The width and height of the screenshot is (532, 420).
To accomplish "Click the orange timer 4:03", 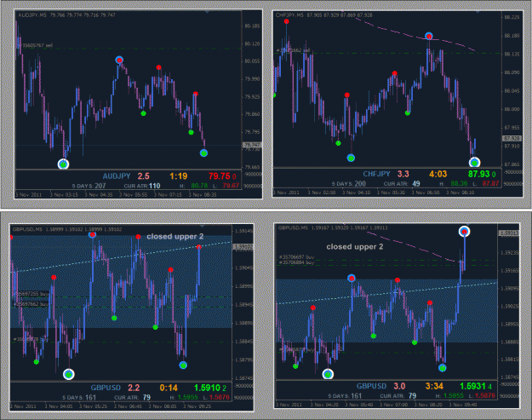I will pyautogui.click(x=438, y=174).
